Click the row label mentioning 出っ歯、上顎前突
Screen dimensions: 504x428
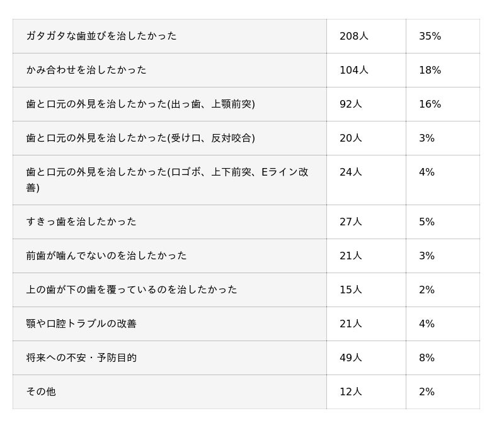[140, 104]
